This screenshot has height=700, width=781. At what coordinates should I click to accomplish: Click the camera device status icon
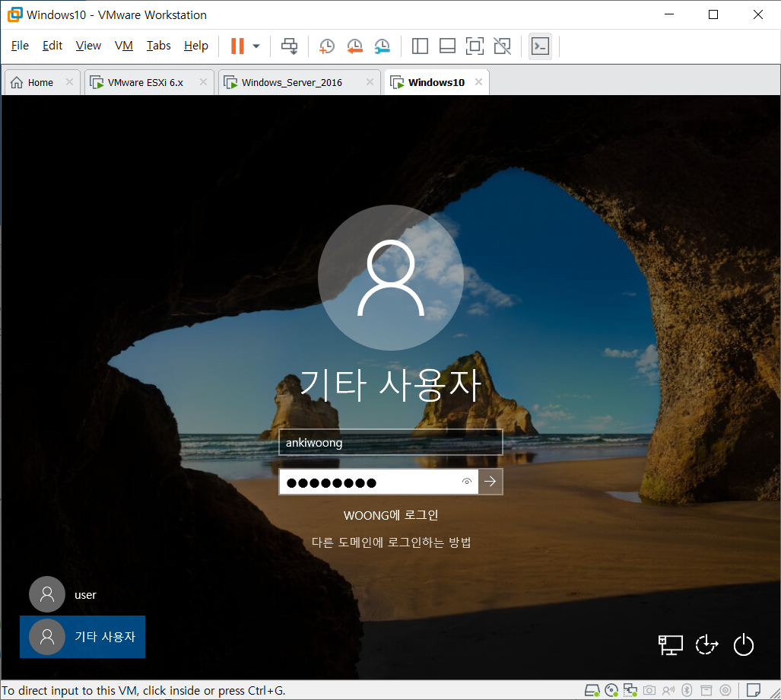pyautogui.click(x=649, y=691)
